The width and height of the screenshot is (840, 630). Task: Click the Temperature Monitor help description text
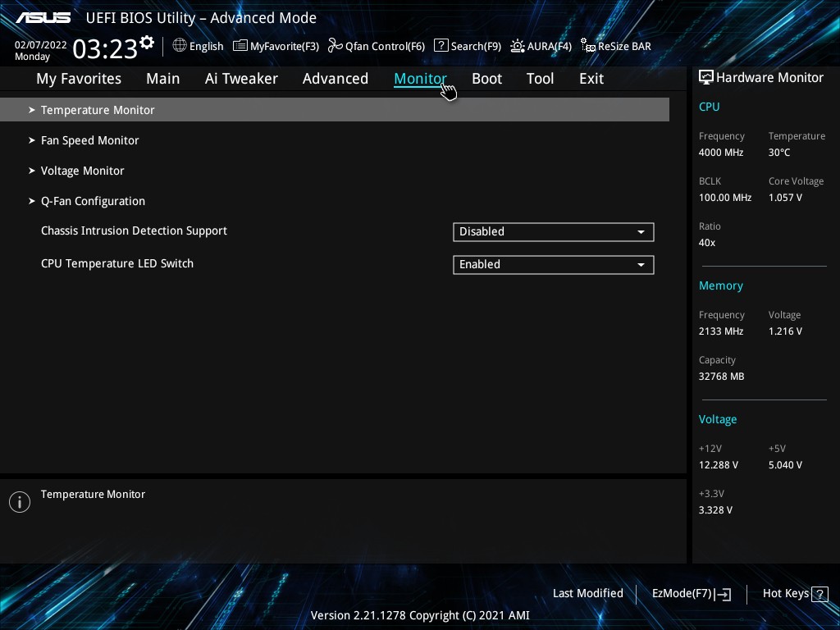pos(94,495)
